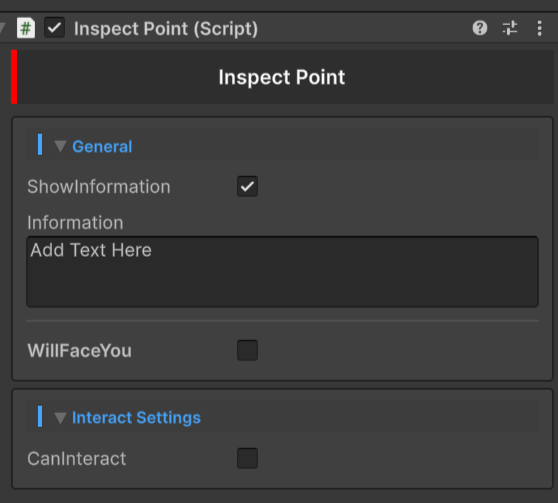Collapse the General section foldout
The width and height of the screenshot is (558, 503).
[x=60, y=146]
